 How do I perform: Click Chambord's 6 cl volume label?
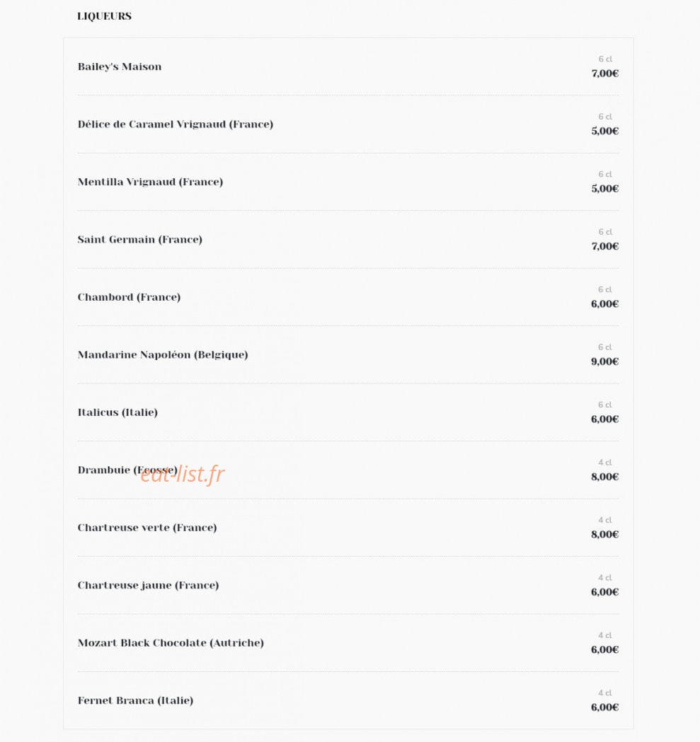click(605, 289)
